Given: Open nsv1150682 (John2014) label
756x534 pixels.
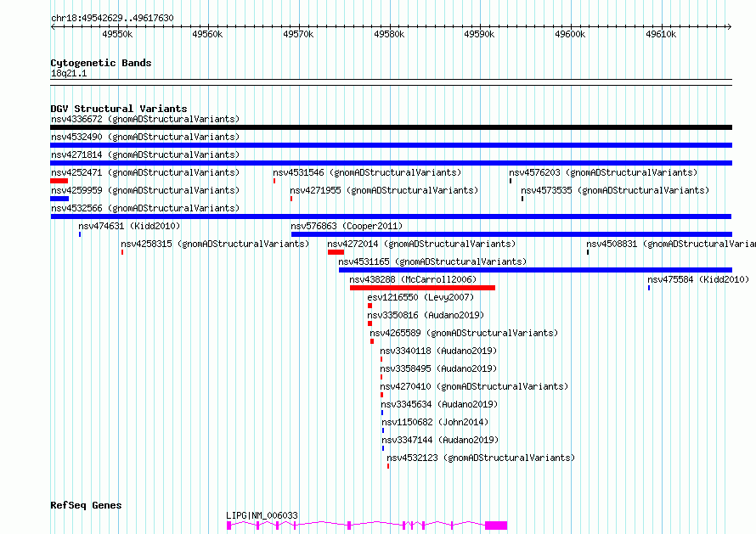Looking at the screenshot, I should [x=435, y=422].
